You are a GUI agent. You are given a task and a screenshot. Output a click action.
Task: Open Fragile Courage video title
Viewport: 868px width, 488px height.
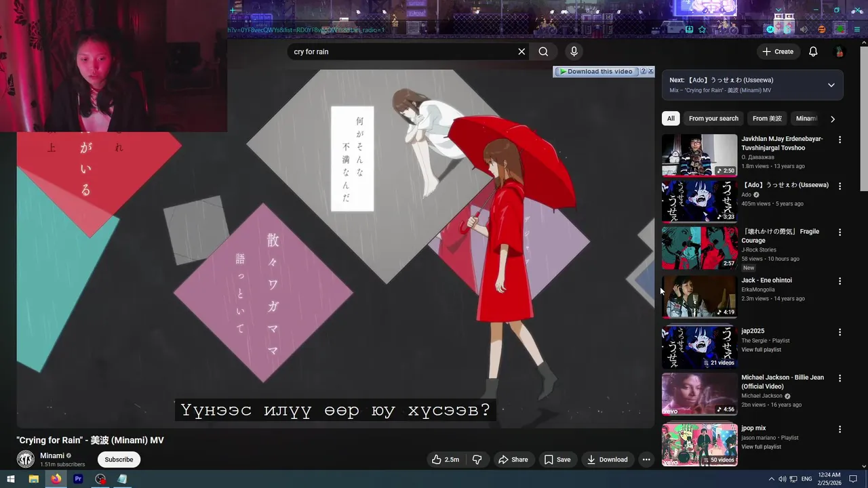[x=780, y=236]
